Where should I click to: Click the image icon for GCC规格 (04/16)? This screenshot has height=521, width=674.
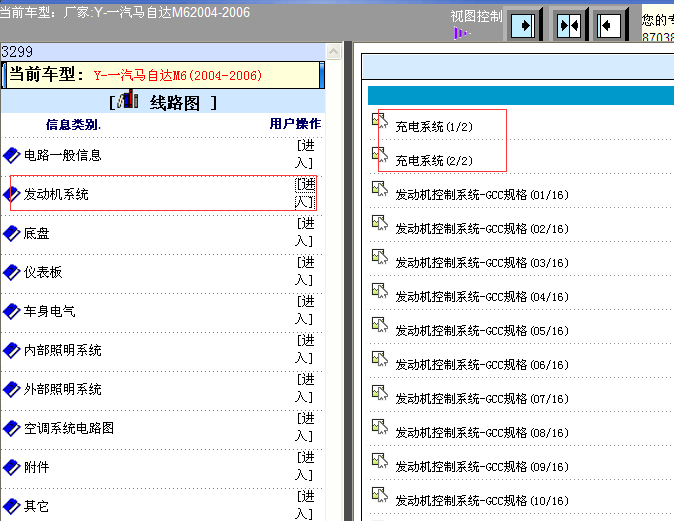point(380,290)
